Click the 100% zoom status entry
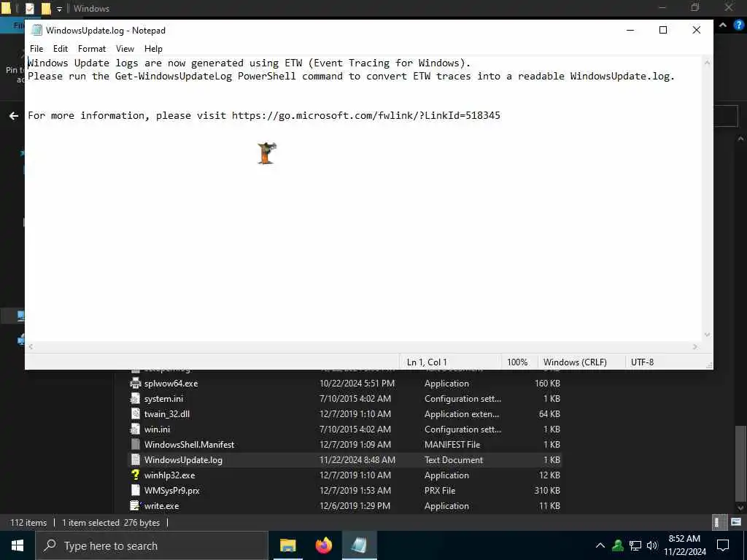Image resolution: width=747 pixels, height=560 pixels. click(517, 362)
